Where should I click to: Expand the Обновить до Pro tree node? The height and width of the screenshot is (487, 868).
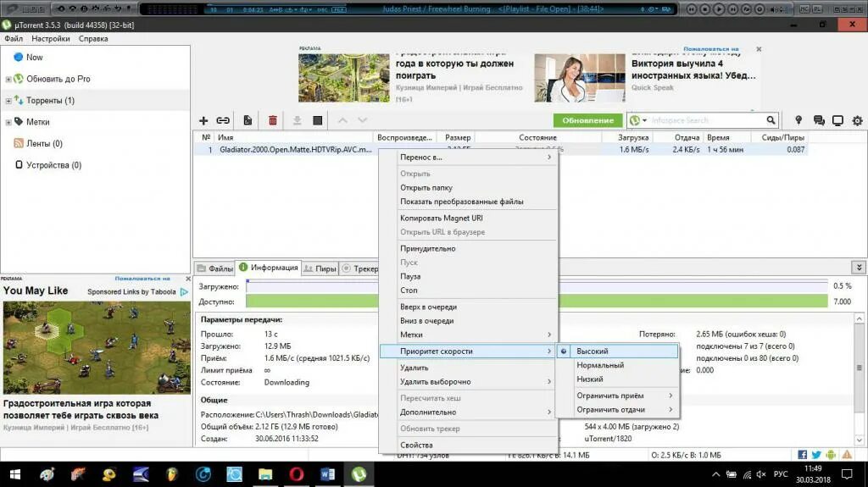(x=8, y=79)
